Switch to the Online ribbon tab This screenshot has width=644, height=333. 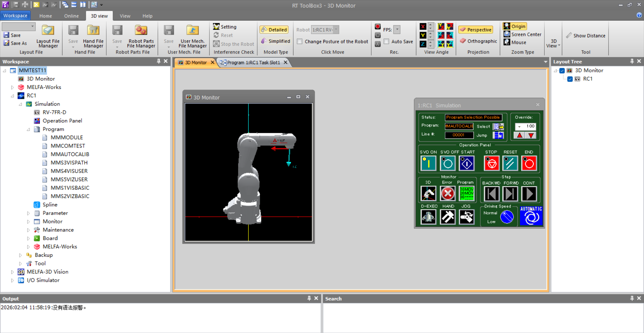click(x=71, y=16)
